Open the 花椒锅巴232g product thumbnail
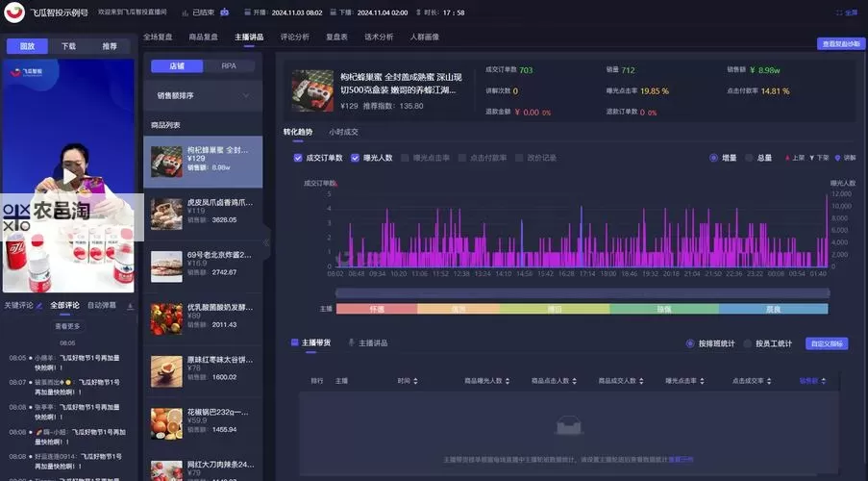868x481 pixels. [166, 423]
